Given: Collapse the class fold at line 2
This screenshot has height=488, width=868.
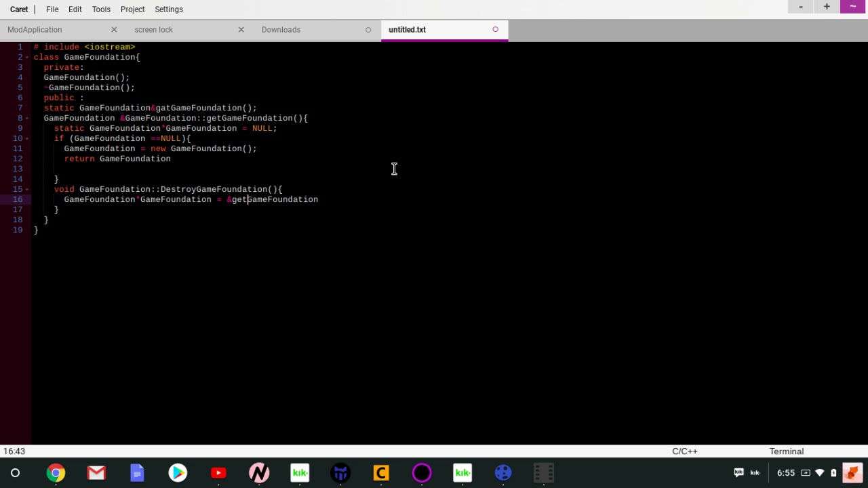Looking at the screenshot, I should click(x=26, y=57).
